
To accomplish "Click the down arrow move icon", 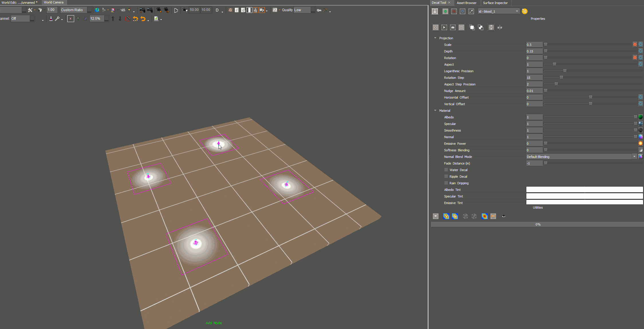I will [x=120, y=19].
